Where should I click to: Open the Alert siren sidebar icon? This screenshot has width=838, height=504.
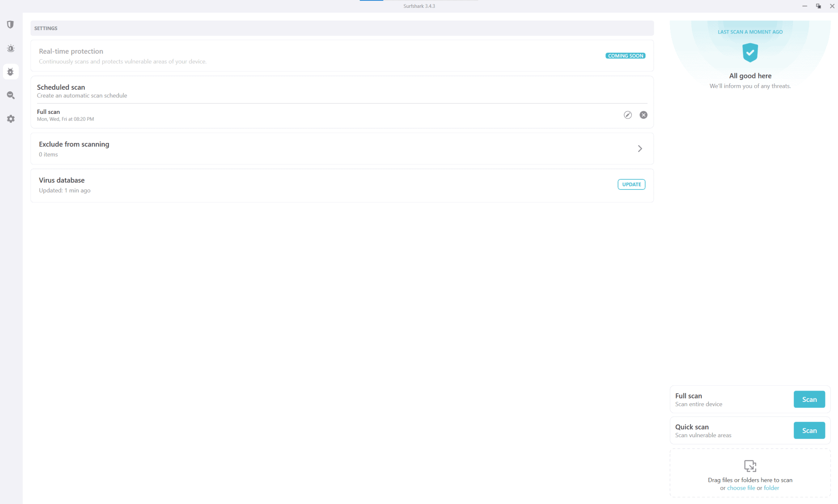tap(10, 48)
